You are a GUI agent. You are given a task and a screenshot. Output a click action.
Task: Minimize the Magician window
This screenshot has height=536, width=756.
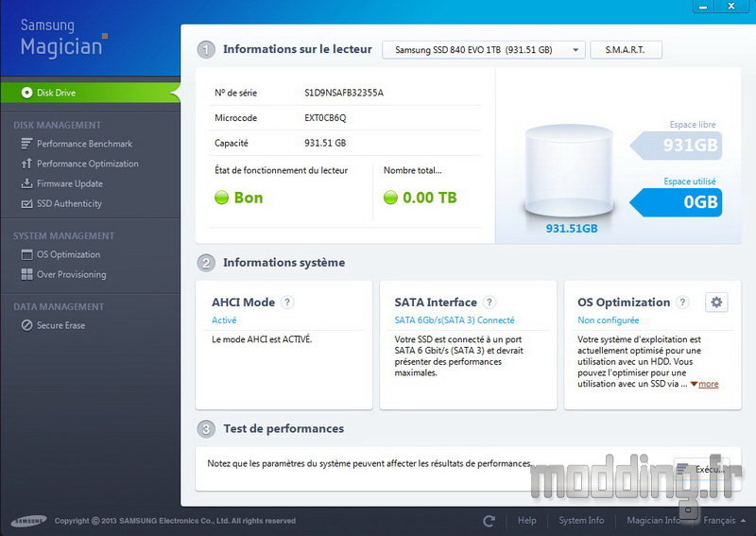pos(703,7)
